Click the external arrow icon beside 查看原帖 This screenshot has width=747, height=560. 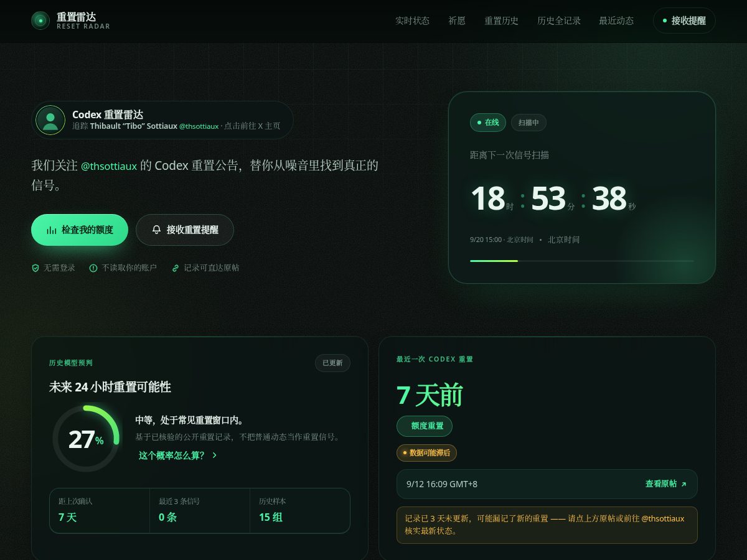[x=684, y=484]
